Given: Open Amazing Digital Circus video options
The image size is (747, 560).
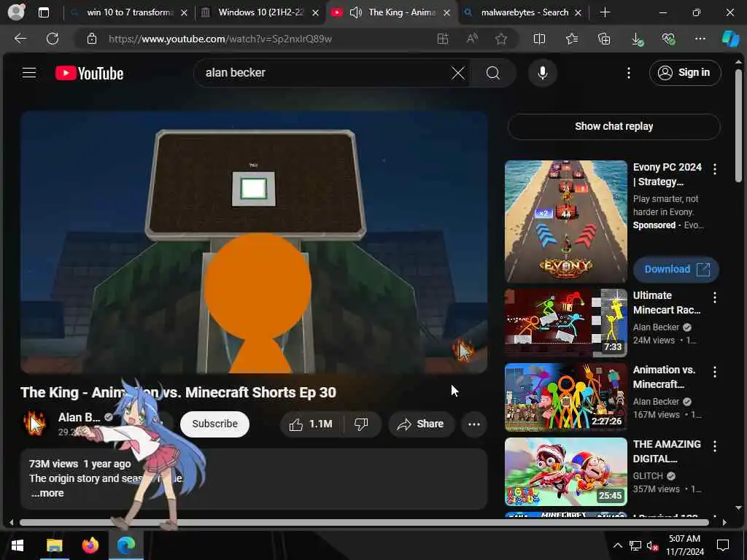Looking at the screenshot, I should coord(715,446).
